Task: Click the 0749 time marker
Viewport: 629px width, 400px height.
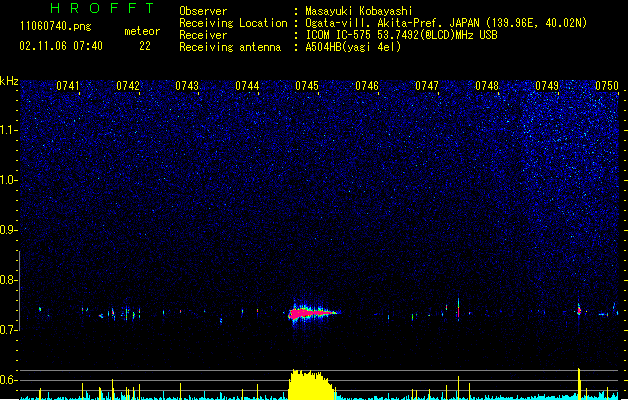Action: (x=547, y=86)
